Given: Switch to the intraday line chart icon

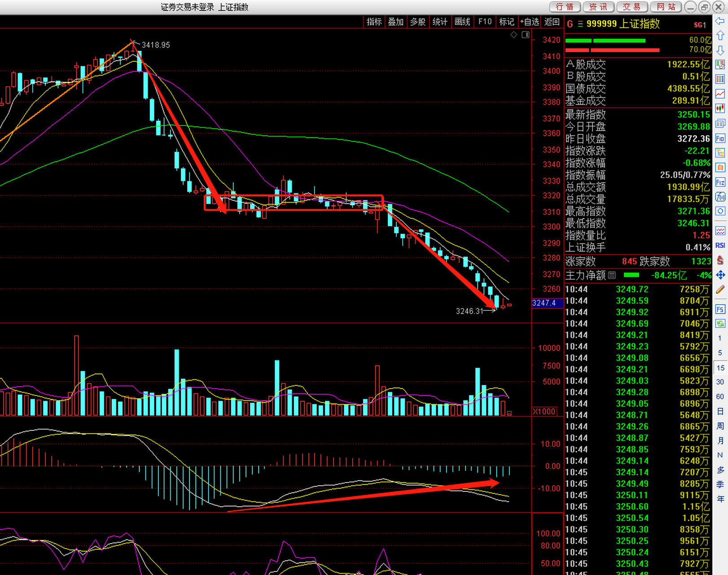Looking at the screenshot, I should [x=720, y=94].
